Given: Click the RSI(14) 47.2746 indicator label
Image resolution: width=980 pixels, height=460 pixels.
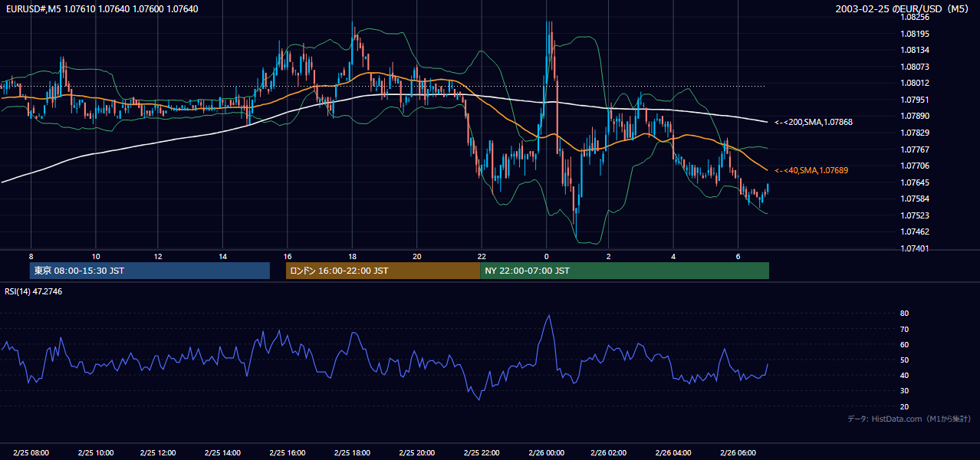Looking at the screenshot, I should (x=34, y=291).
